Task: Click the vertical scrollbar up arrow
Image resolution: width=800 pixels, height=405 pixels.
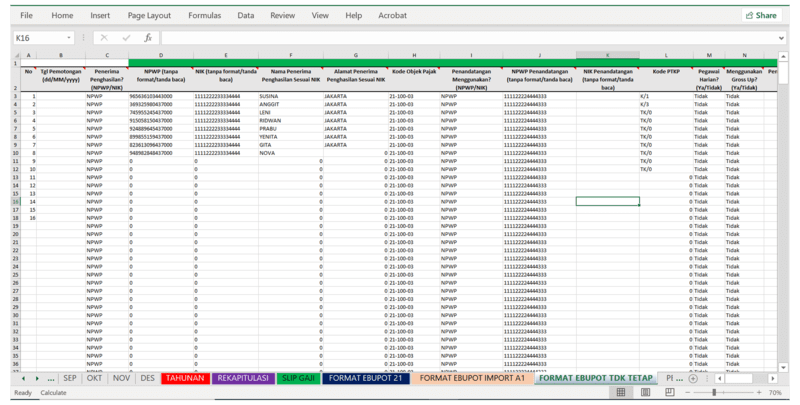Action: [783, 56]
